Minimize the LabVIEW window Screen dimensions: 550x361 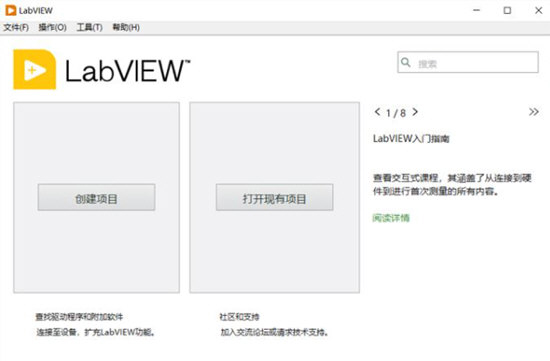(476, 11)
